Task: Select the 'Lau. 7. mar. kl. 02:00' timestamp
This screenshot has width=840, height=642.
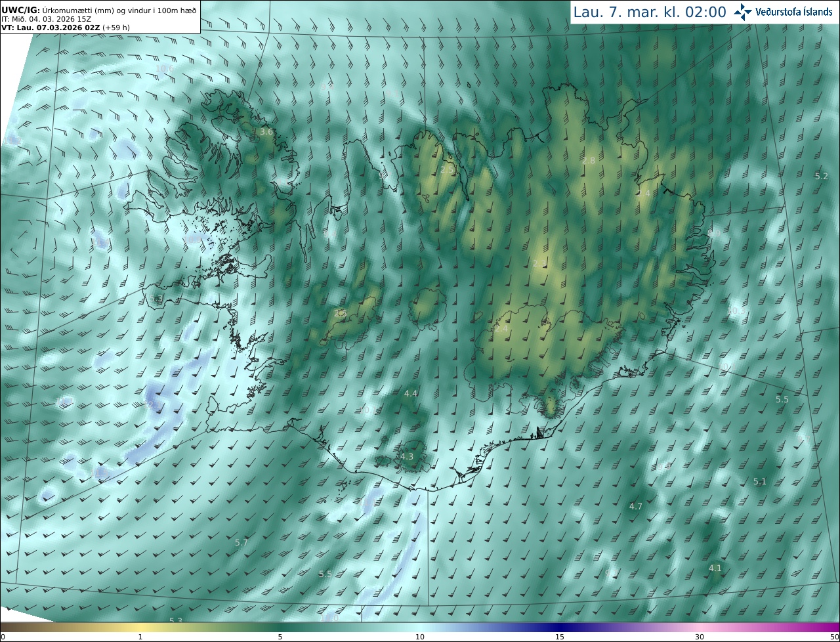Action: click(x=650, y=12)
